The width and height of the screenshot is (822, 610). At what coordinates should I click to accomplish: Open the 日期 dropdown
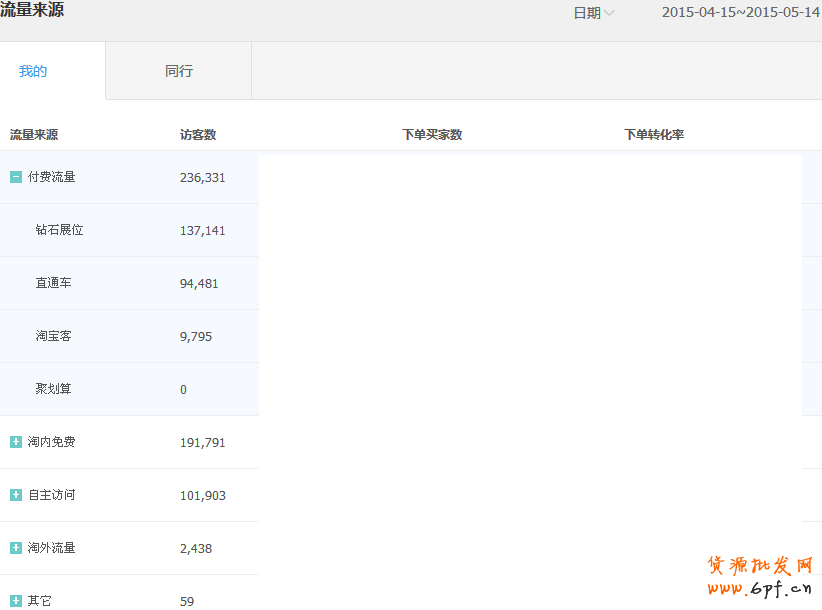593,13
